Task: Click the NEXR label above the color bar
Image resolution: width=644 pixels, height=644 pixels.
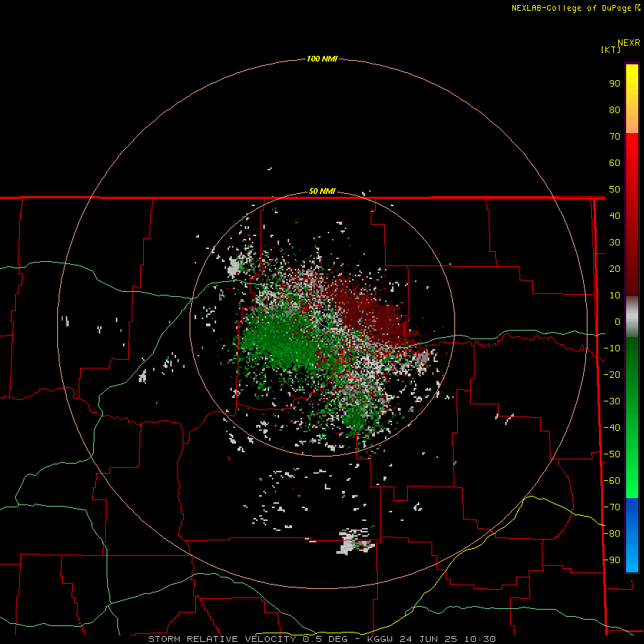Action: coord(629,43)
